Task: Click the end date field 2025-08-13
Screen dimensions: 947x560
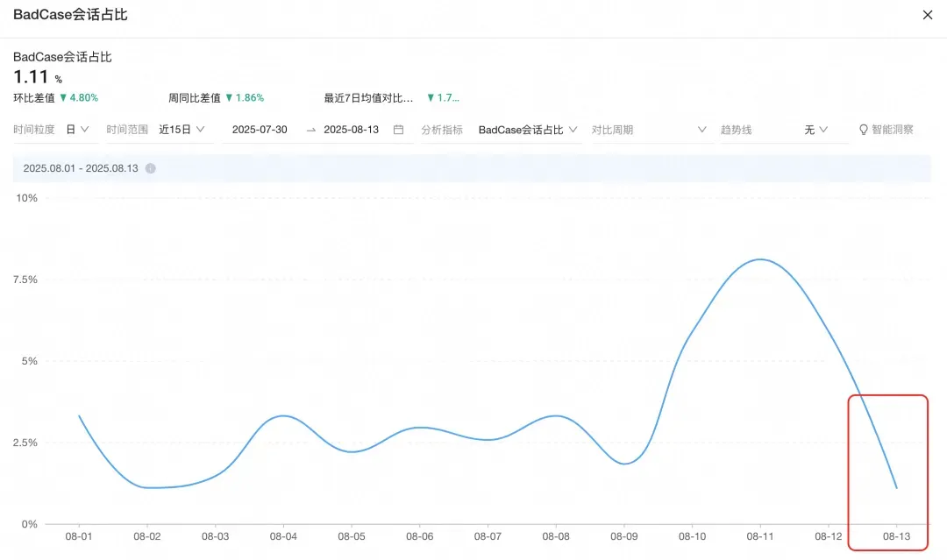Action: click(x=351, y=130)
